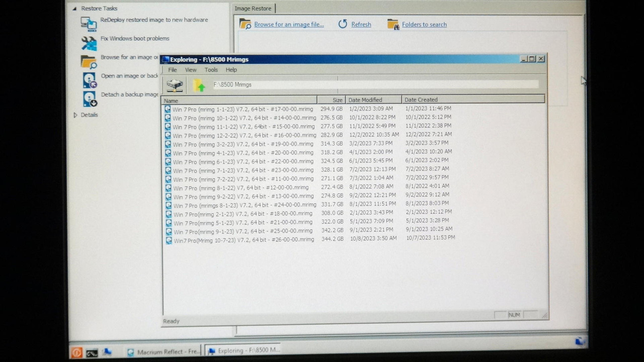Click the Folders to search icon
This screenshot has height=362, width=644.
pos(393,24)
